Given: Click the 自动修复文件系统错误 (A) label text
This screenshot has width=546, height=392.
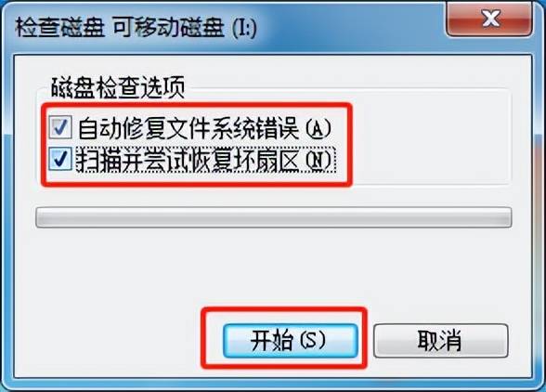Looking at the screenshot, I should (x=204, y=128).
